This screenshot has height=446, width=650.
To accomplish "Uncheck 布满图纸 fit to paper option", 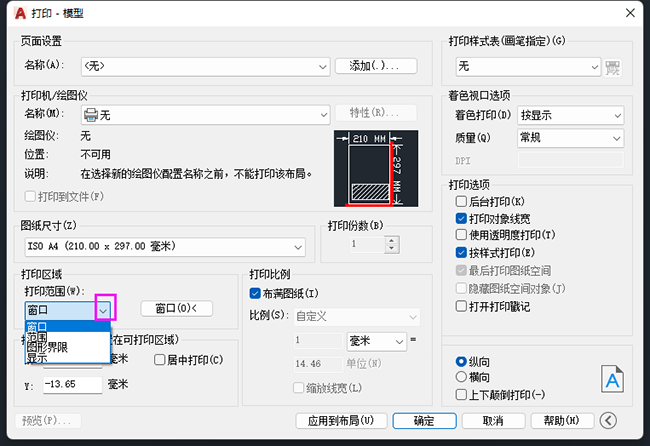I will click(x=255, y=293).
